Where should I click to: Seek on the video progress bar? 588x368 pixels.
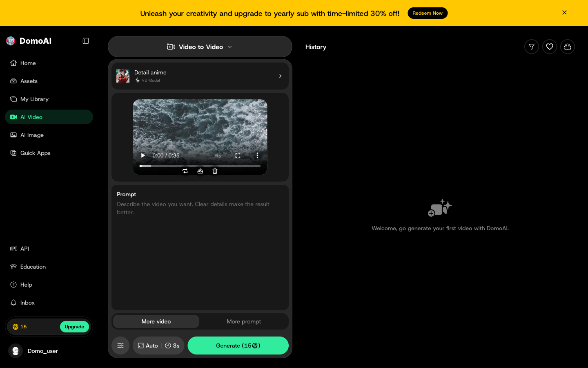point(200,166)
